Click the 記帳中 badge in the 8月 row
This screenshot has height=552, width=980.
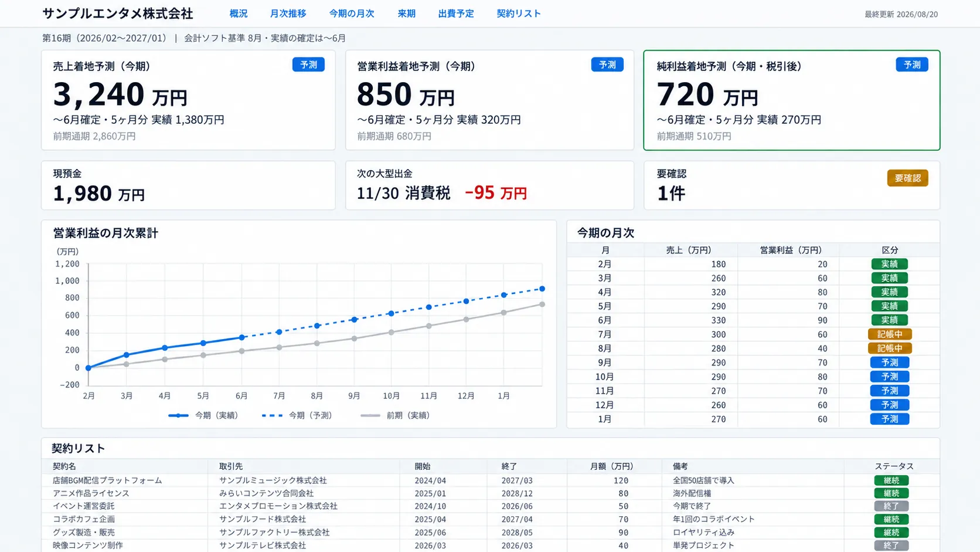[x=890, y=348]
